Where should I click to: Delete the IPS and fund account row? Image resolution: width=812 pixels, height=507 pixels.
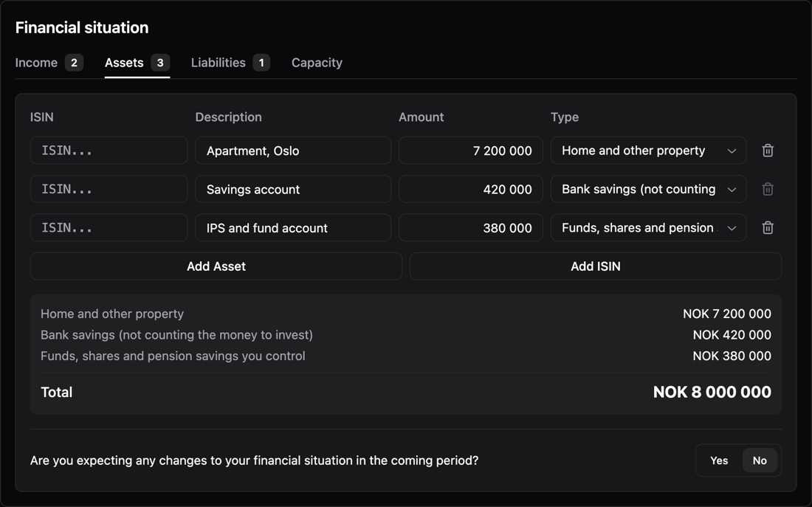click(x=768, y=228)
